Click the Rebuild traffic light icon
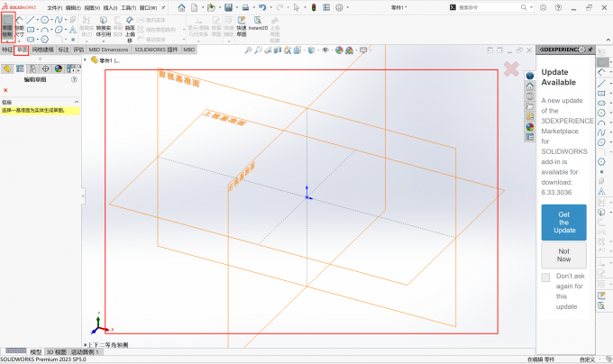 coord(314,7)
